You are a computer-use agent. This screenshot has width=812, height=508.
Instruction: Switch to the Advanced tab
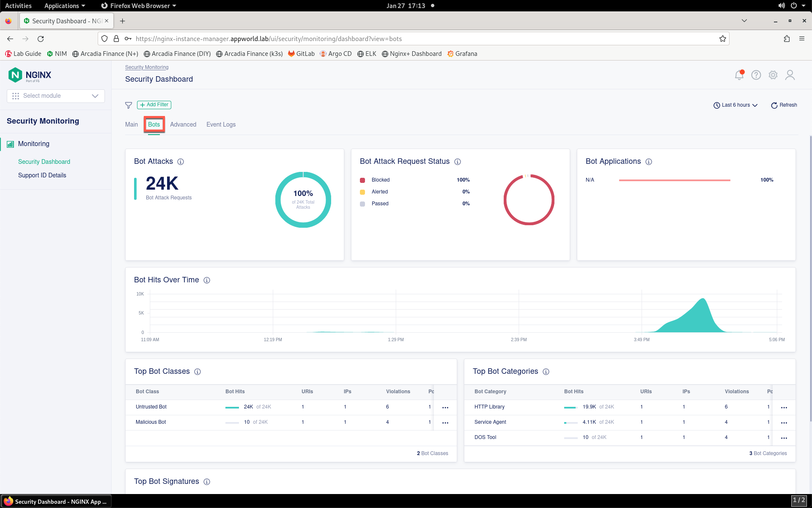[183, 124]
